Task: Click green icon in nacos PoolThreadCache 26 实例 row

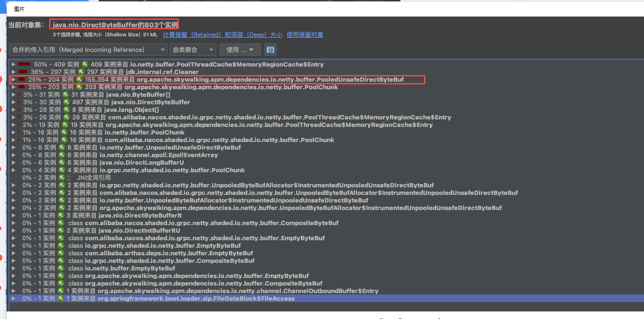Action: [67, 117]
